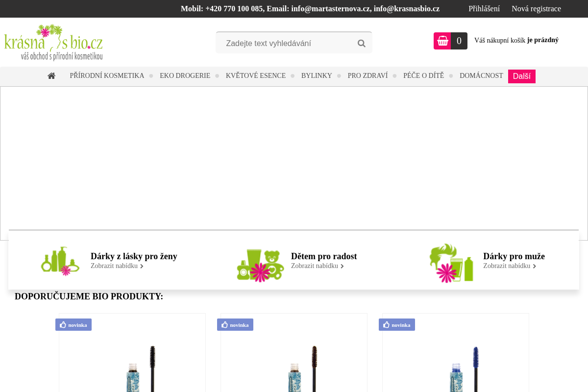Open the Péče o dítě menu item
Viewport: 588px width, 392px height.
(423, 76)
